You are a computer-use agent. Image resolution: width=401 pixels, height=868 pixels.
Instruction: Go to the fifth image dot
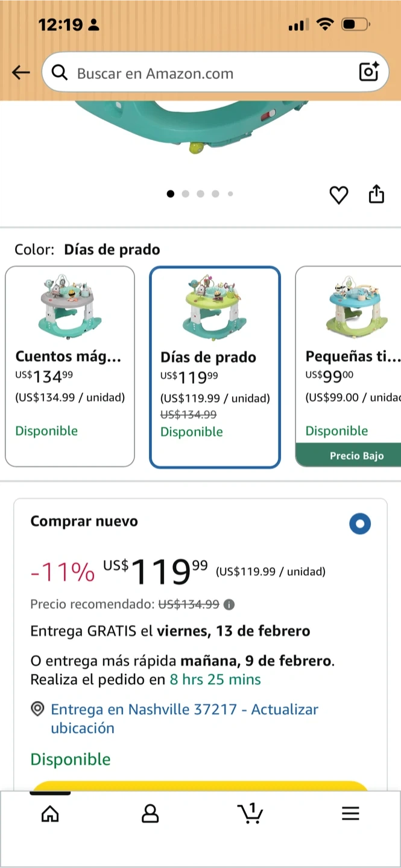coord(230,194)
